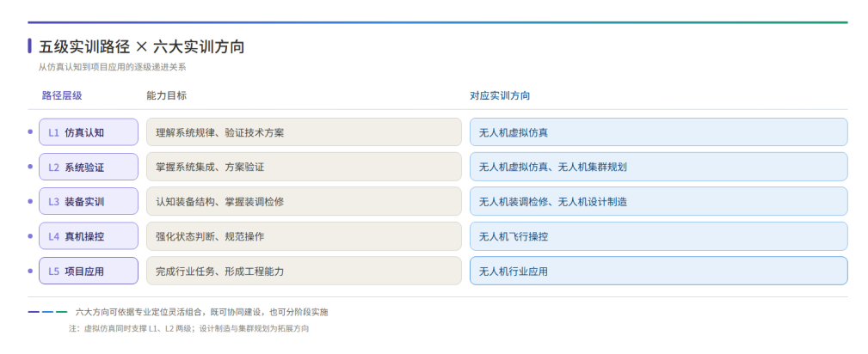This screenshot has height=354, width=868.
Task: Click the 无人机虚拟仿真、无人机集群规划 direction cell
Action: 659,167
